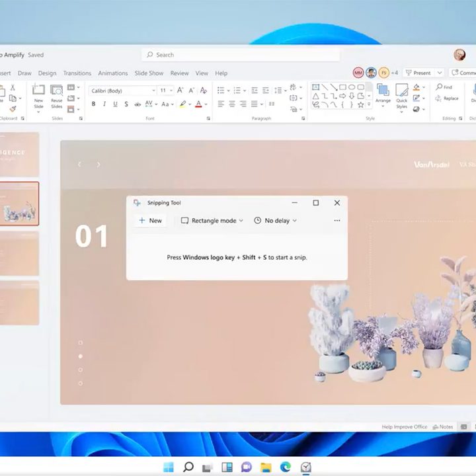Toggle text Shadow formatting
This screenshot has width=476, height=476.
tap(126, 104)
